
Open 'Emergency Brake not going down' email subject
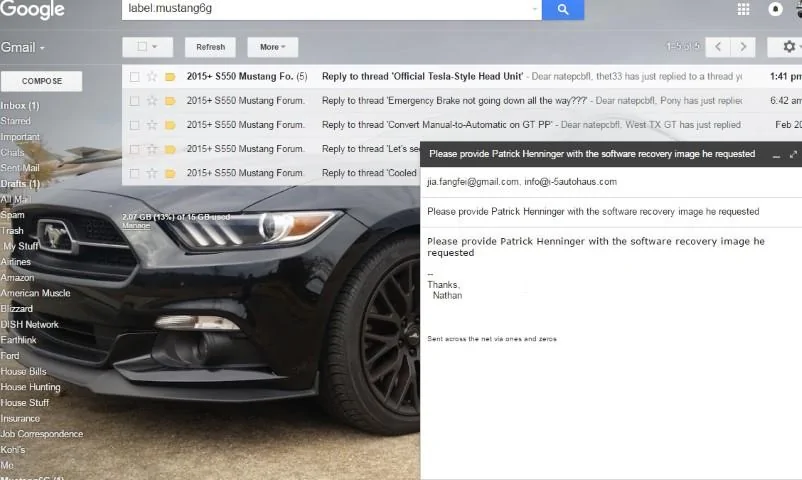coord(454,101)
